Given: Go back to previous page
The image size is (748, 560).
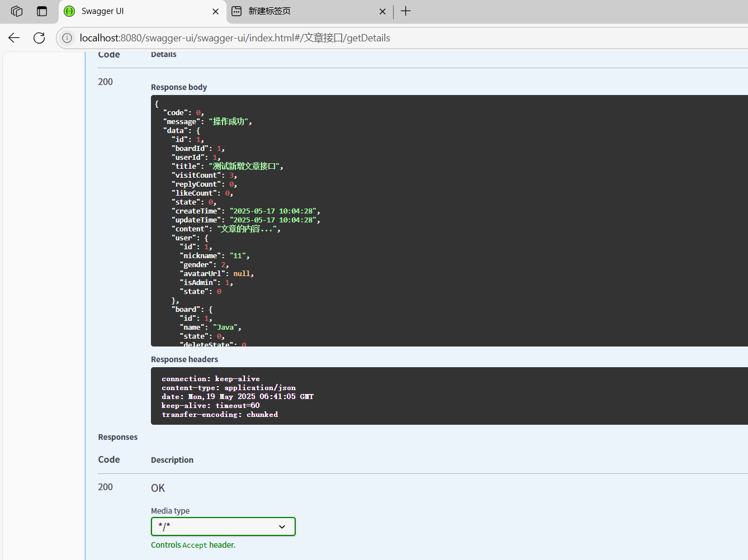Looking at the screenshot, I should 14,38.
